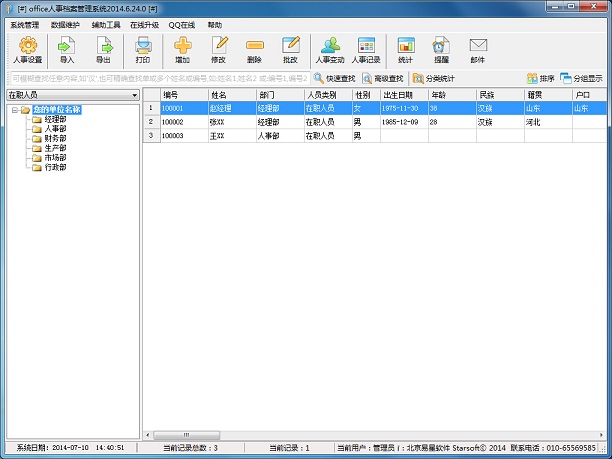The image size is (612, 459).
Task: Click the 修改 edit icon
Action: [x=219, y=49]
